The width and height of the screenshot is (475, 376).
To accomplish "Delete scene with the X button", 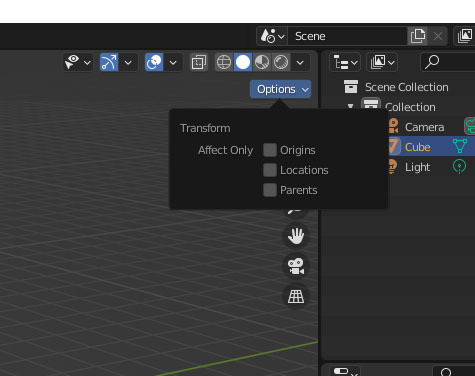I will point(438,36).
